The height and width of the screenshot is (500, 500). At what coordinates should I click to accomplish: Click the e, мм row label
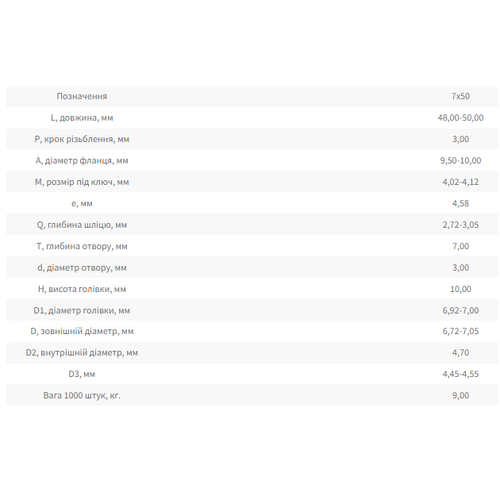[x=82, y=203]
